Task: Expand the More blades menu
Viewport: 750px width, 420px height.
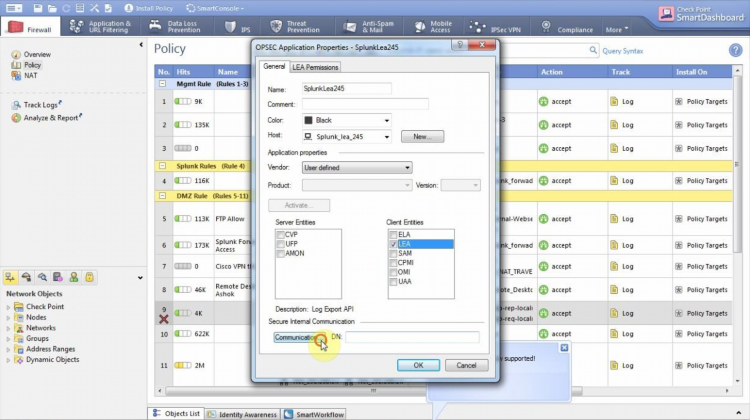Action: coord(617,30)
